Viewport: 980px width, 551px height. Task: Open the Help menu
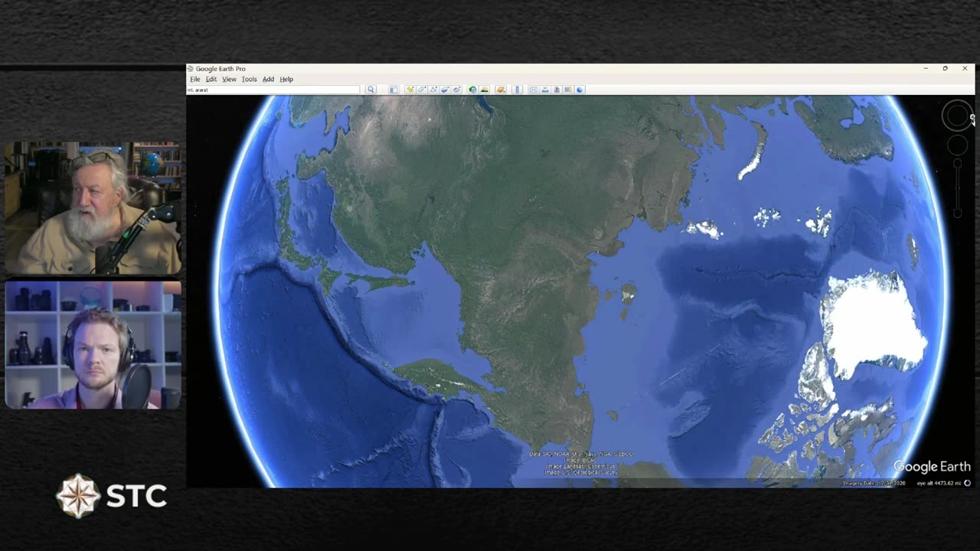click(286, 80)
